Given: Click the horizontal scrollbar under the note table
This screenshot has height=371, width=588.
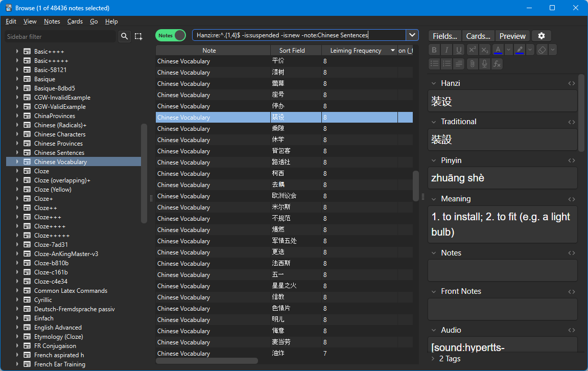Looking at the screenshot, I should click(x=206, y=361).
